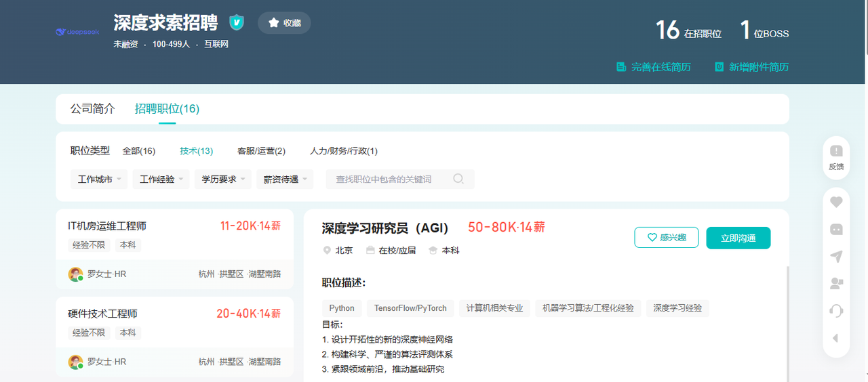868x382 pixels.
Task: Focus the job keyword search field
Action: click(390, 179)
